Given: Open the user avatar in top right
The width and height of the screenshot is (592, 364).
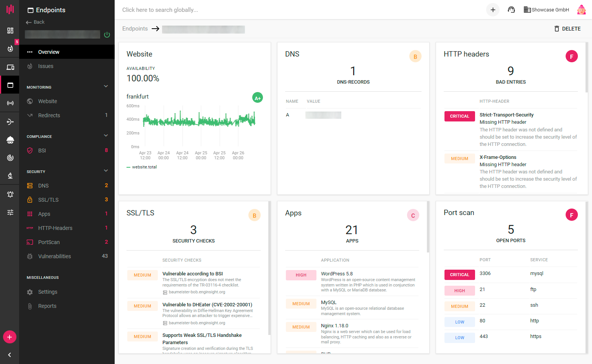Looking at the screenshot, I should pos(581,10).
